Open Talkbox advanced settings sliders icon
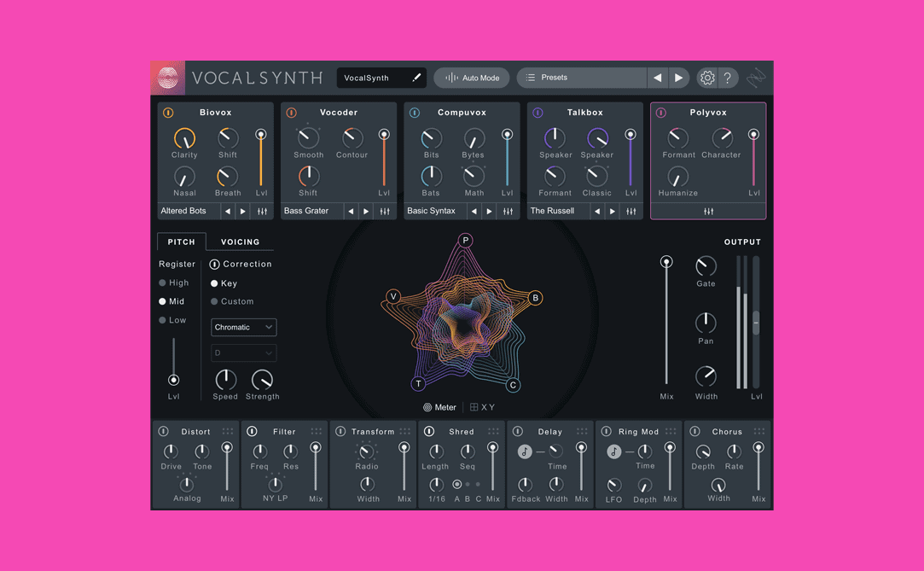This screenshot has height=571, width=924. 631,211
